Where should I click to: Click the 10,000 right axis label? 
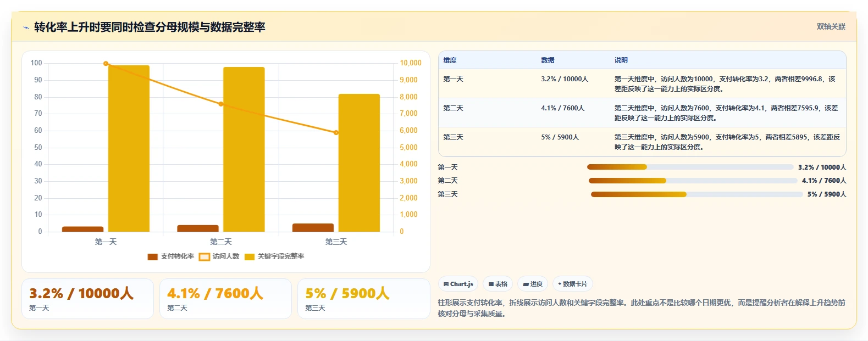[411, 63]
